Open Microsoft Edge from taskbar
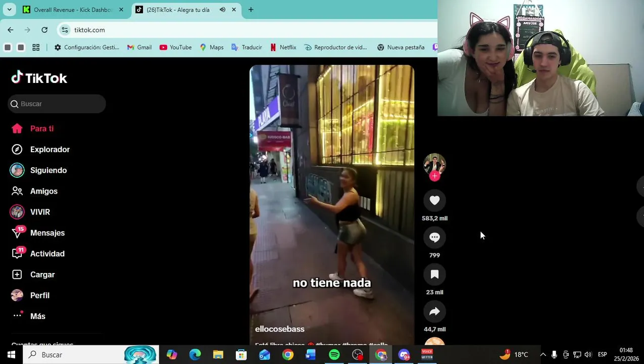The width and height of the screenshot is (644, 364). pos(195,355)
